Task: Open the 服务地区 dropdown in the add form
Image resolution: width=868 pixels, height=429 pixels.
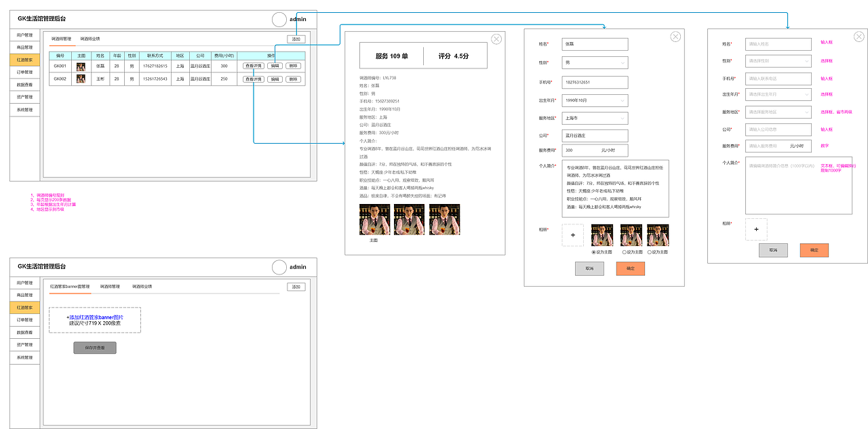Action: [x=778, y=112]
